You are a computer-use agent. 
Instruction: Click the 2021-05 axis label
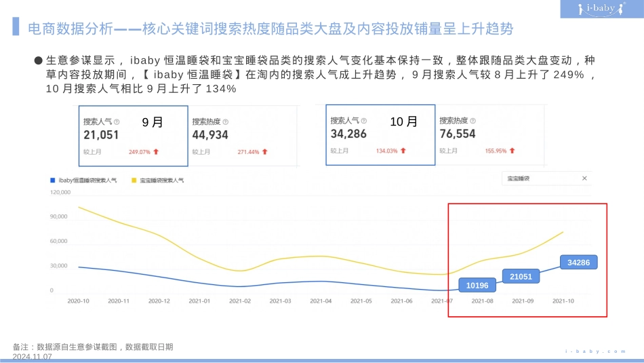point(361,301)
